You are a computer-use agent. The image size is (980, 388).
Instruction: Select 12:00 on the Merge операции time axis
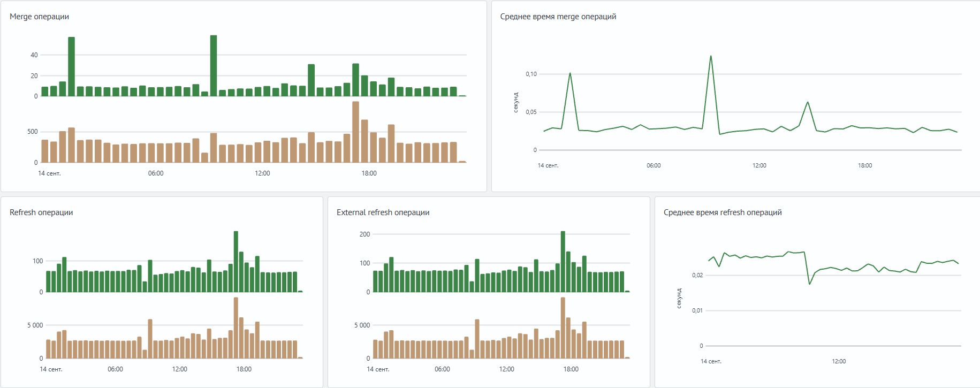point(262,173)
